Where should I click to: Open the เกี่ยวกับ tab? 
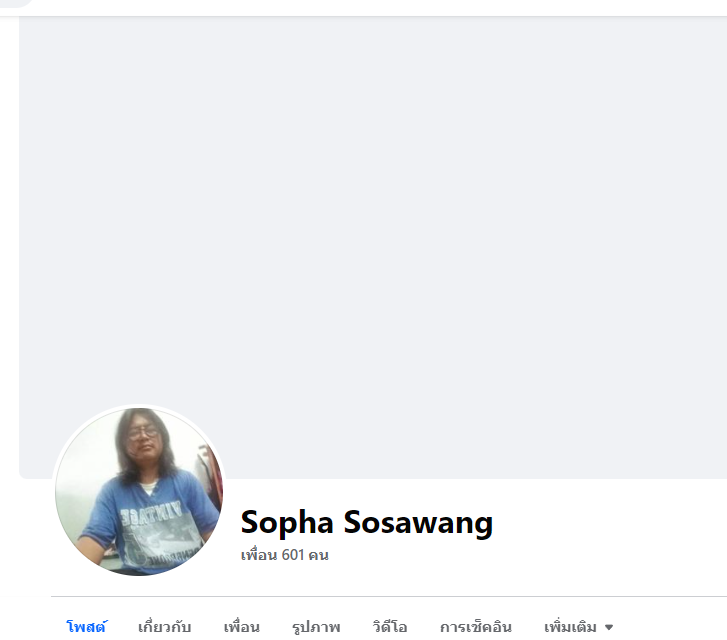point(165,627)
